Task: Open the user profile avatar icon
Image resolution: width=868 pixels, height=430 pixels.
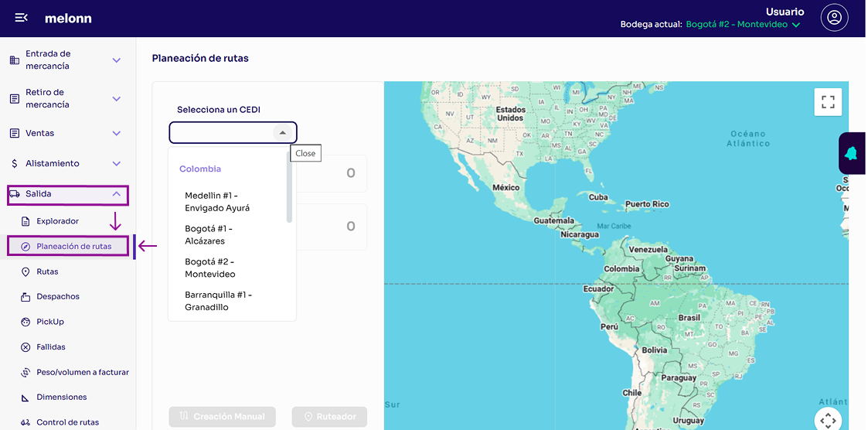Action: pos(834,18)
